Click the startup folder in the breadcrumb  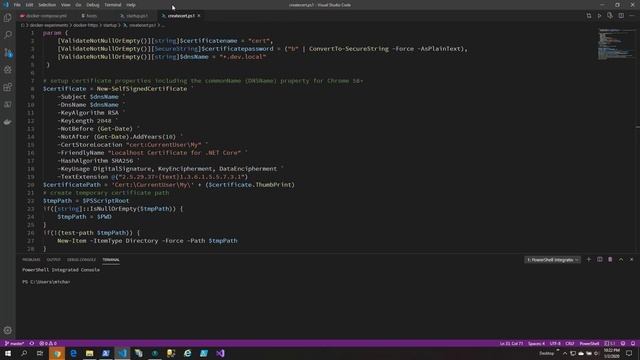(x=110, y=25)
